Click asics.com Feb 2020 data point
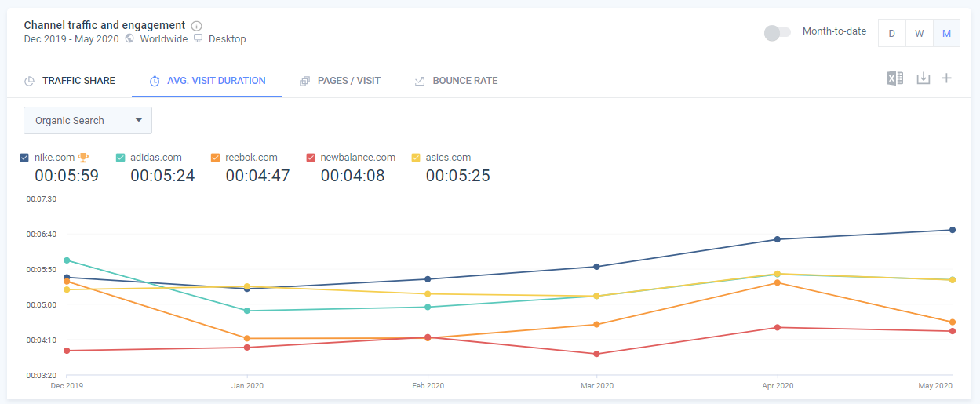 pos(427,294)
